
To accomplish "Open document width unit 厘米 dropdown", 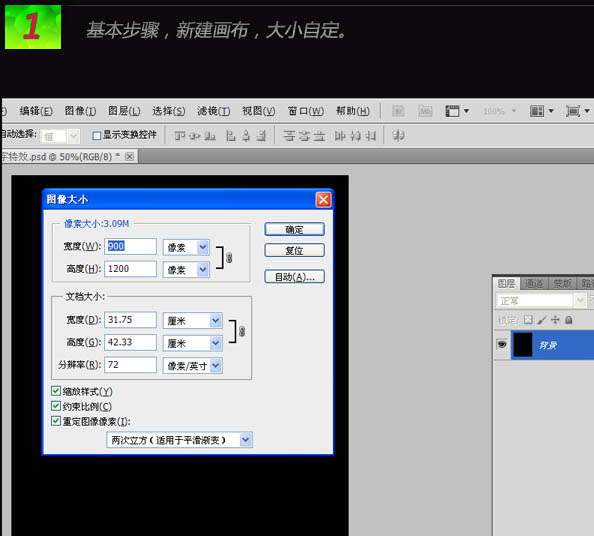I will click(192, 321).
